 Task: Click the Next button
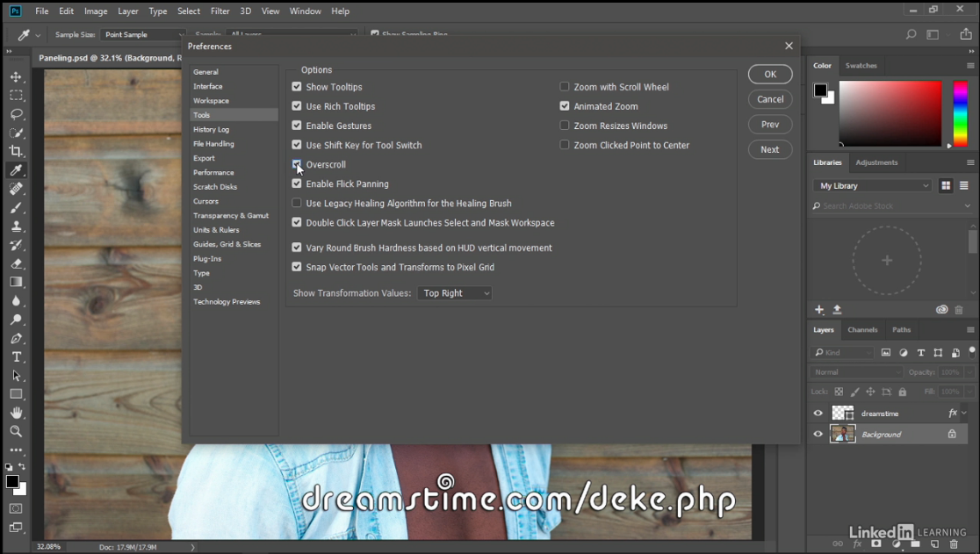pos(770,149)
